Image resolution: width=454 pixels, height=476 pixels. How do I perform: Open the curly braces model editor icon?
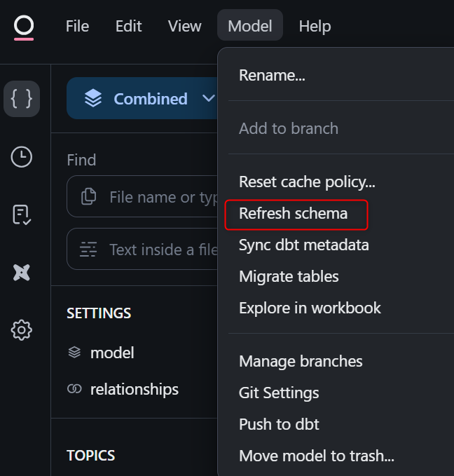point(22,99)
